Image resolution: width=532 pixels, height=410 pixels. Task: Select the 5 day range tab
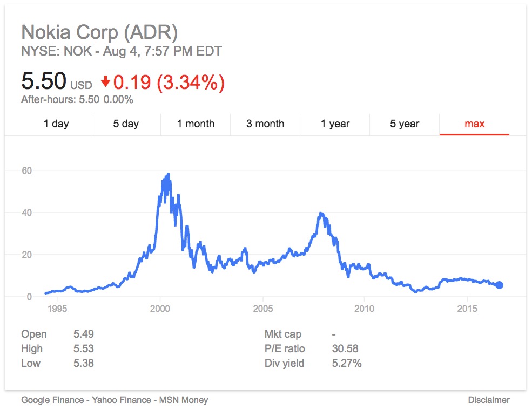[x=126, y=124]
